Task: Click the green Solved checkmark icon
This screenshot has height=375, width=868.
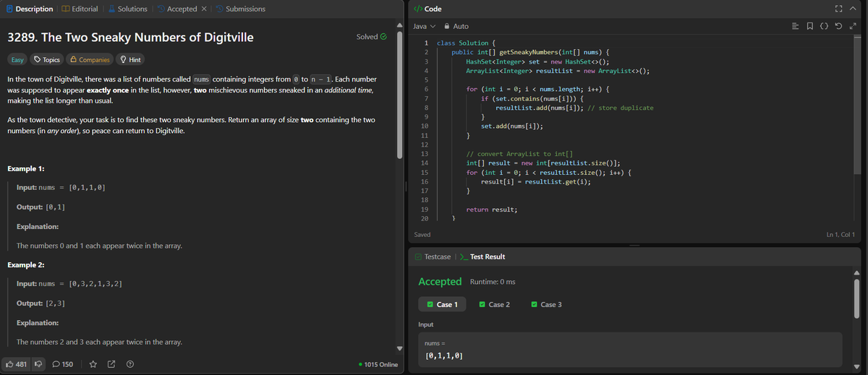Action: tap(383, 36)
